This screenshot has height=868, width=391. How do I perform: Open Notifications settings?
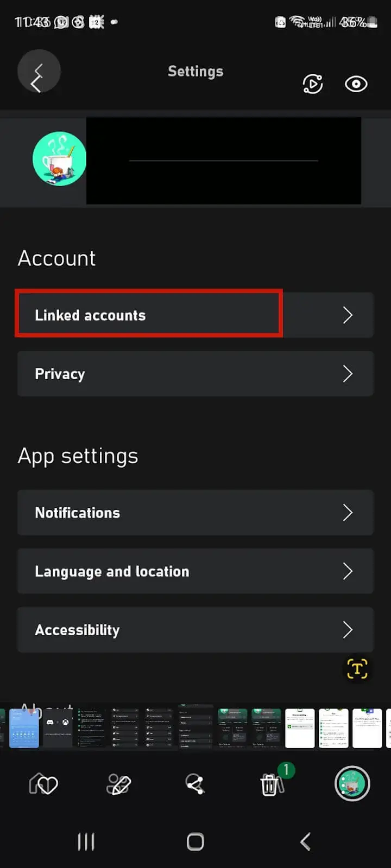coord(195,513)
